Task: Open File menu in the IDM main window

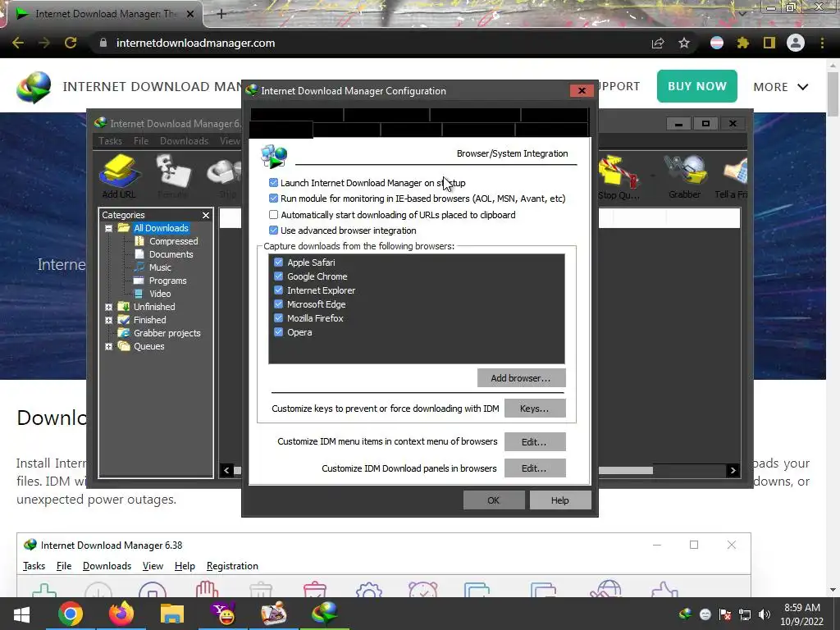Action: 141,141
